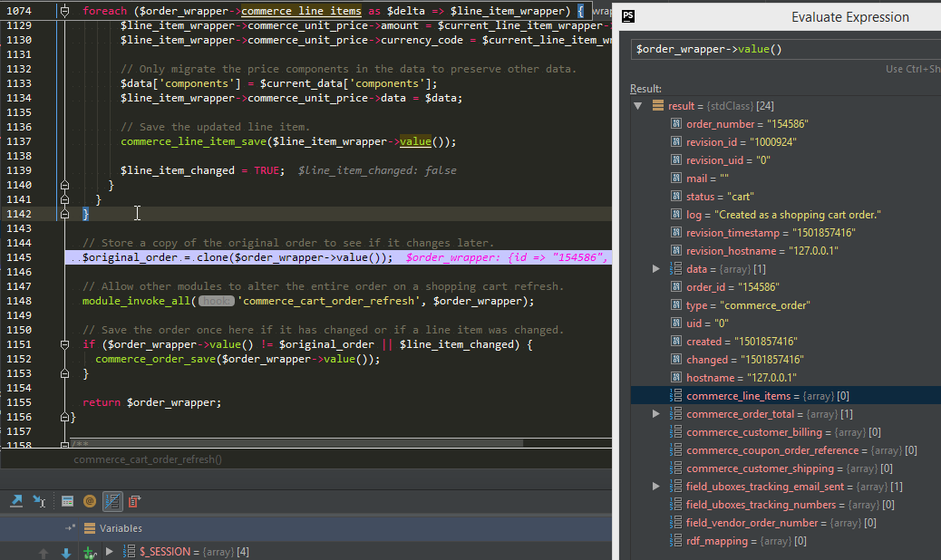941x560 pixels.
Task: Open Evaluate Expression calculator icon in debug toolbar
Action: [x=67, y=500]
